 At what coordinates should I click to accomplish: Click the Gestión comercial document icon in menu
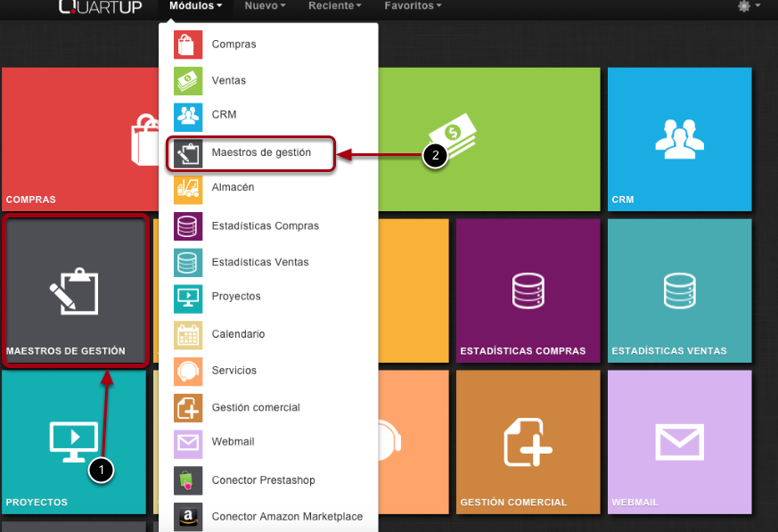[x=188, y=408]
